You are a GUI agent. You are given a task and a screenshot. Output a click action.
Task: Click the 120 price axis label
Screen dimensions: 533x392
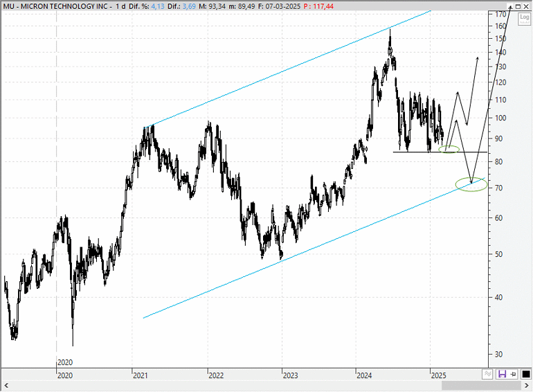coord(500,82)
